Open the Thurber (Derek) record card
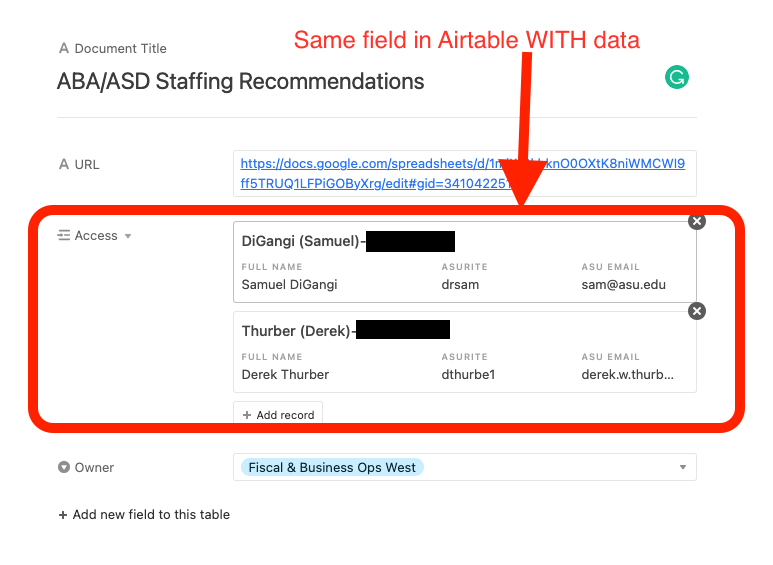 pyautogui.click(x=464, y=352)
